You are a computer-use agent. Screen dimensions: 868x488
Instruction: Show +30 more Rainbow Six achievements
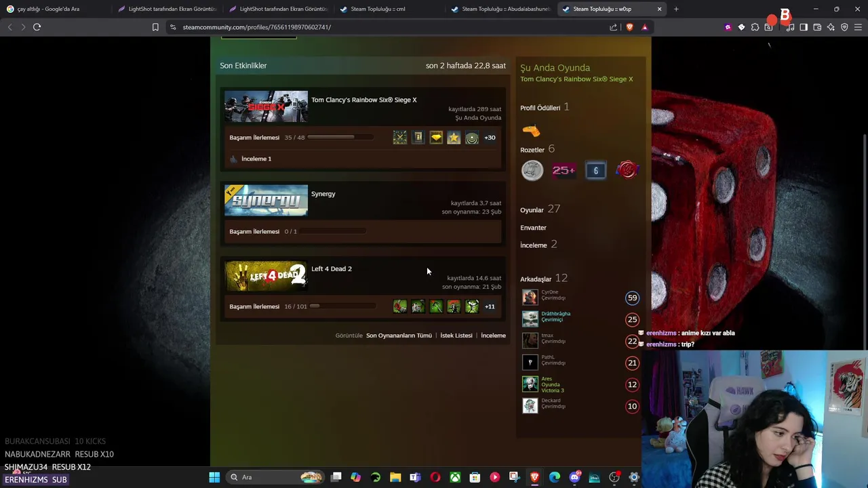coord(490,138)
